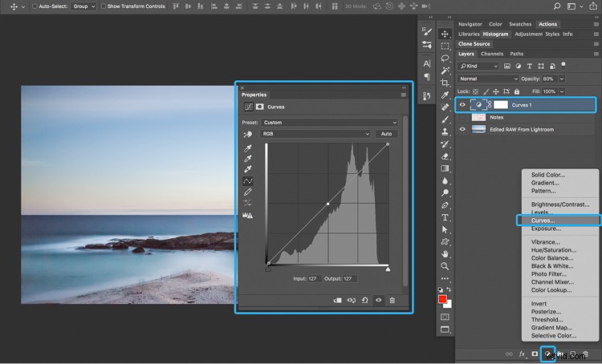
Task: Click the white highlight input slider
Action: pos(388,269)
